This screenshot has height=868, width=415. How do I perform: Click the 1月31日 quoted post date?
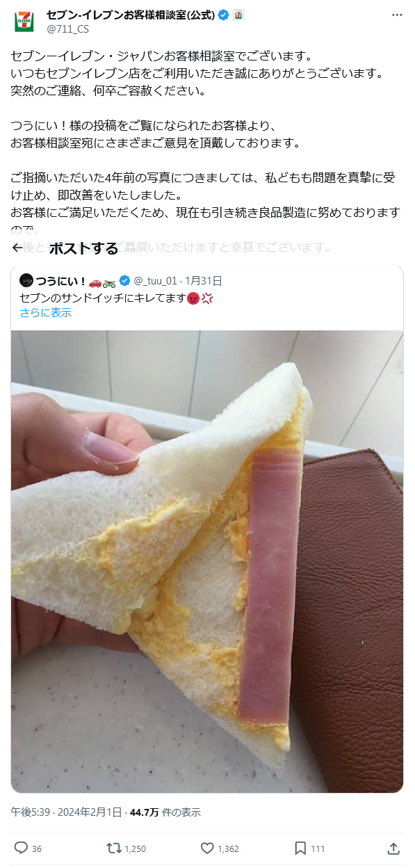tap(204, 281)
